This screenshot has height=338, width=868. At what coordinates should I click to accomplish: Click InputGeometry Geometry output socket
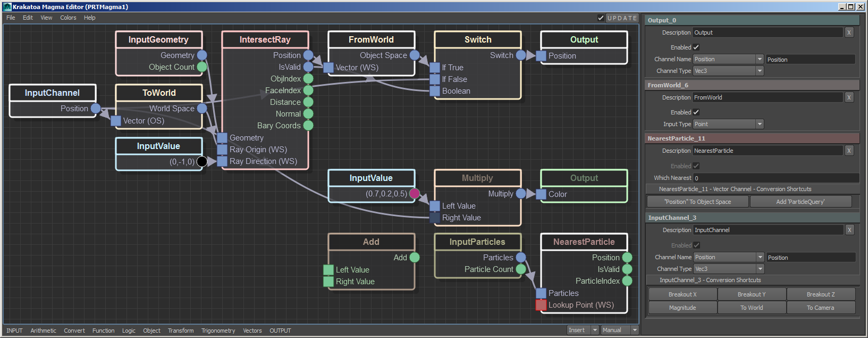[202, 55]
